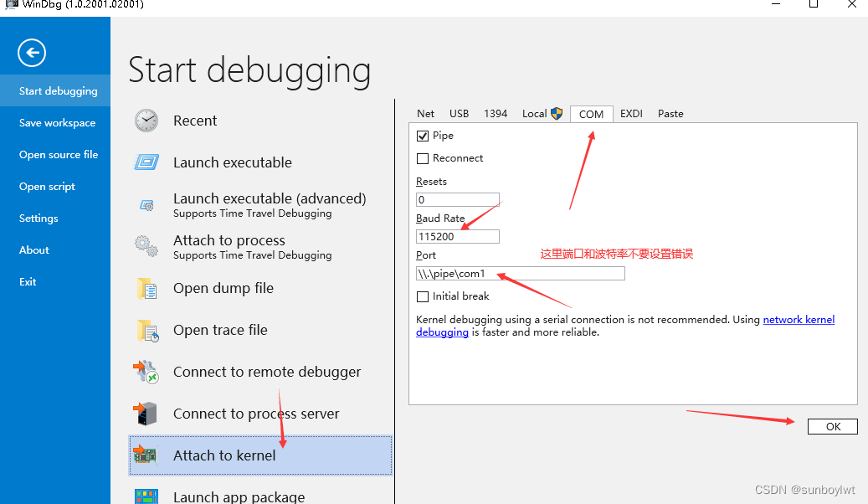Open the EXDI tab

[631, 113]
